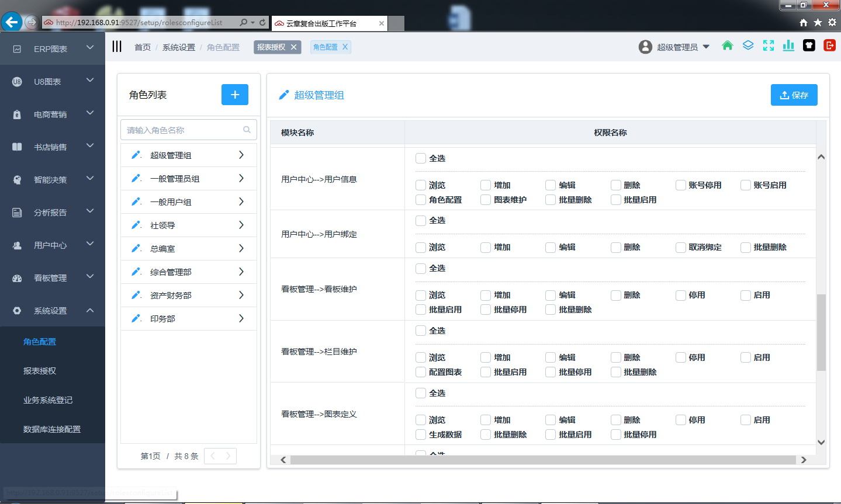Click the vertical scrollbar down arrow
This screenshot has width=841, height=504.
[x=821, y=442]
